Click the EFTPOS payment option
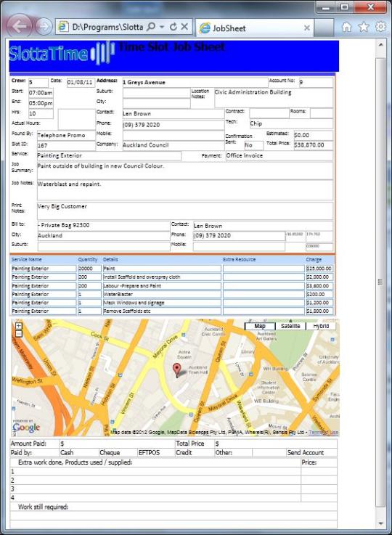The width and height of the screenshot is (392, 535). tap(149, 453)
